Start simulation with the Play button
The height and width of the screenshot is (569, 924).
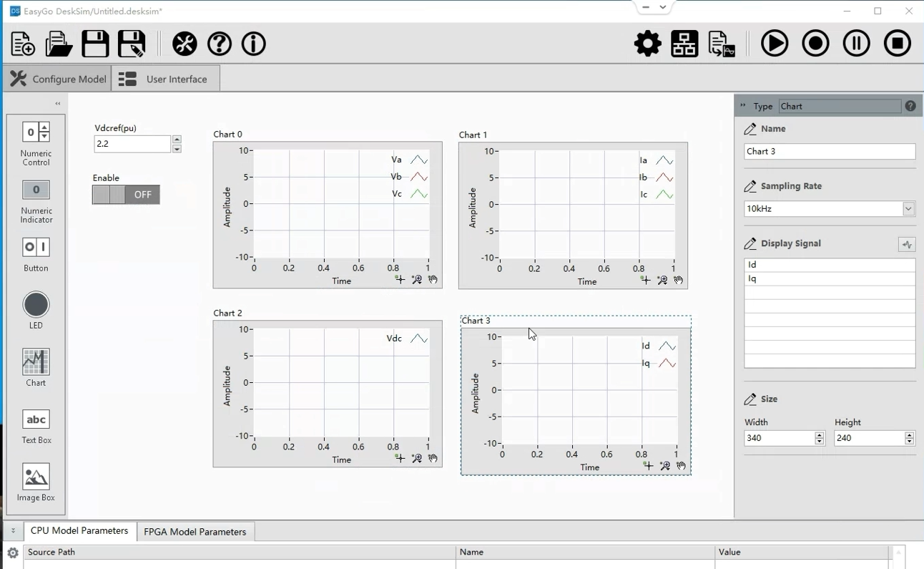pyautogui.click(x=775, y=44)
